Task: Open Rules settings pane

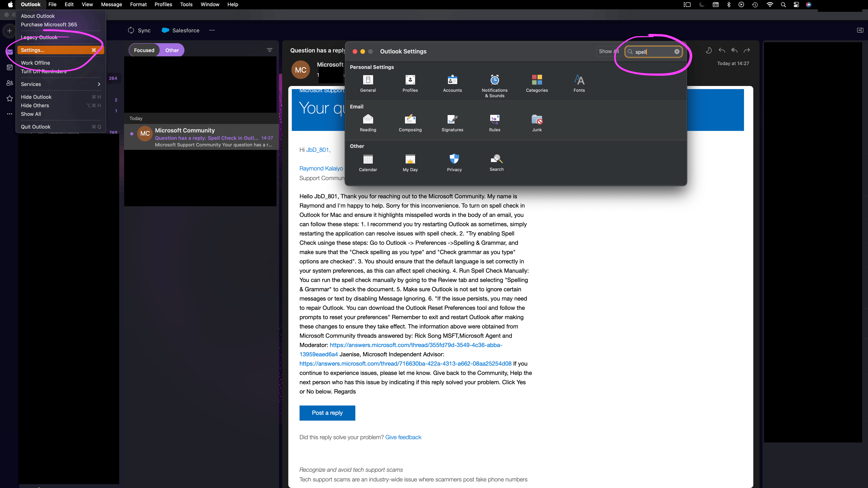Action: [494, 123]
